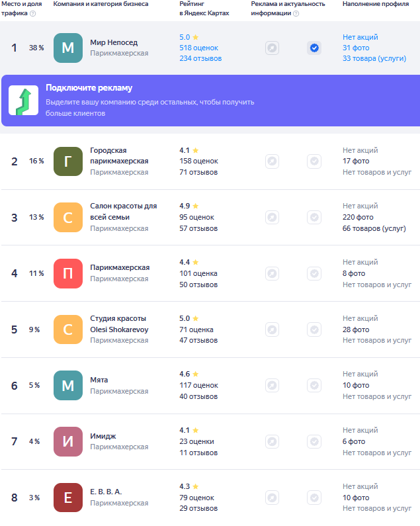Open the '234 отзыва' link for Мир Непосед
The height and width of the screenshot is (526, 420).
tap(200, 58)
